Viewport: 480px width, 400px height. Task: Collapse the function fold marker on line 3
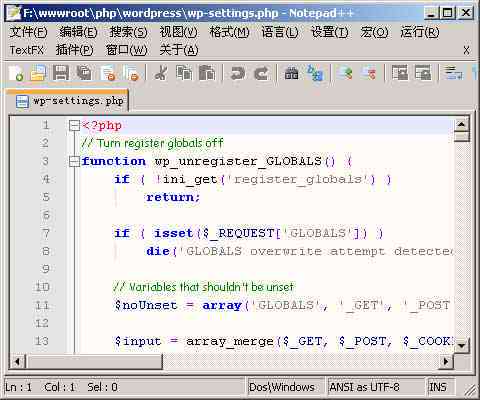pos(74,162)
